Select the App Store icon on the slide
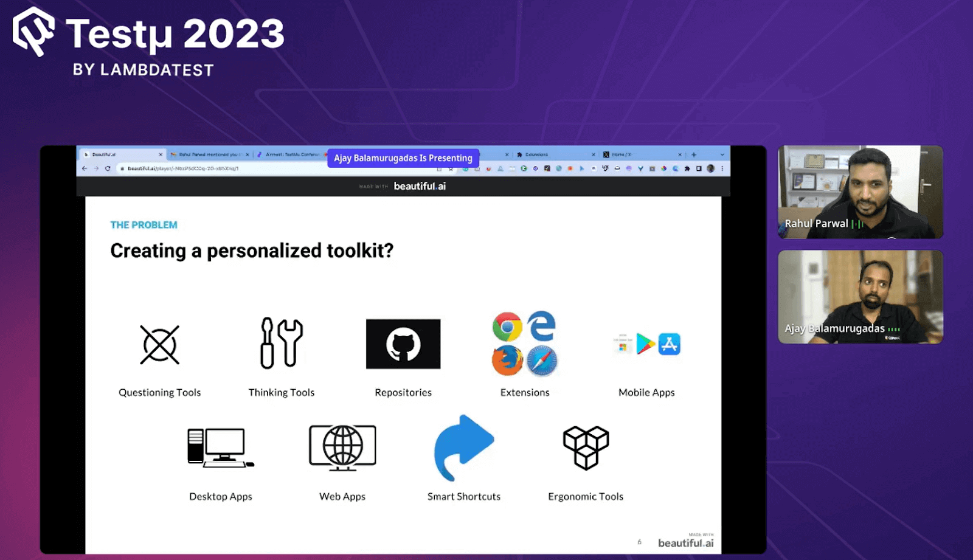 (x=670, y=344)
